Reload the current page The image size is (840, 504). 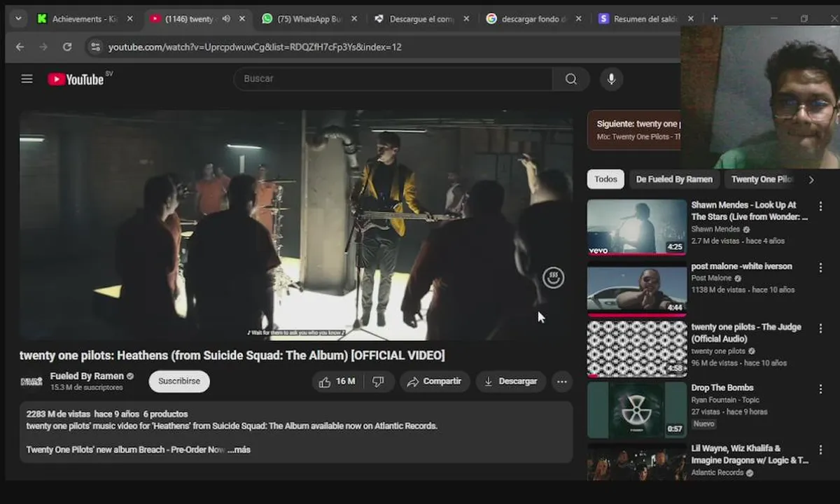point(67,47)
